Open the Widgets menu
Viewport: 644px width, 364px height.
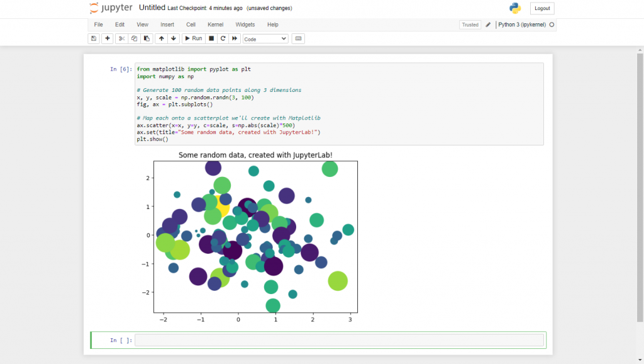pos(245,25)
